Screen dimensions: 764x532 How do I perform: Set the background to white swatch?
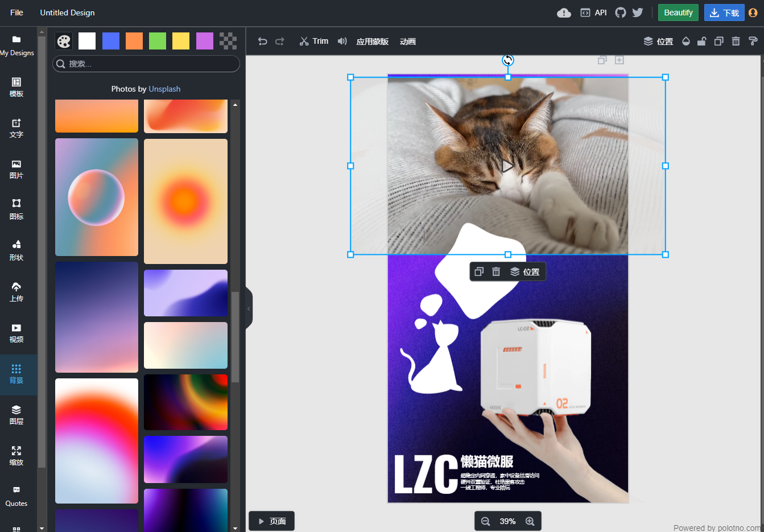click(x=87, y=41)
